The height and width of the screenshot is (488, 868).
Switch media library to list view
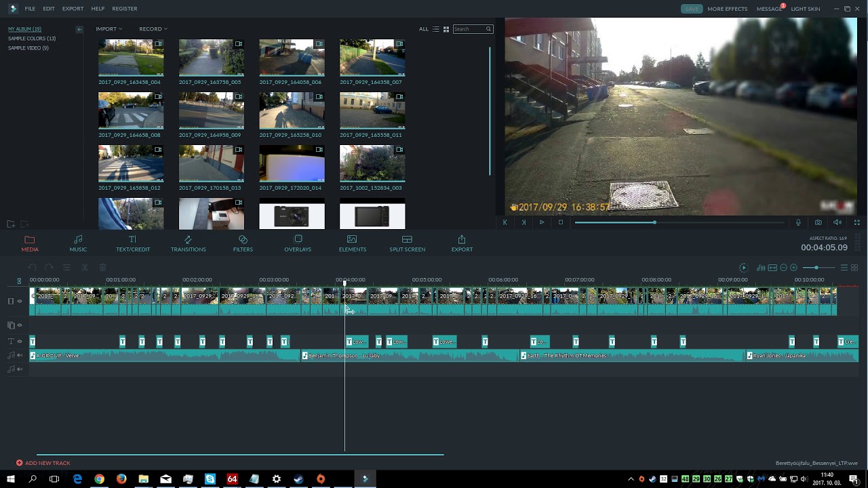436,29
